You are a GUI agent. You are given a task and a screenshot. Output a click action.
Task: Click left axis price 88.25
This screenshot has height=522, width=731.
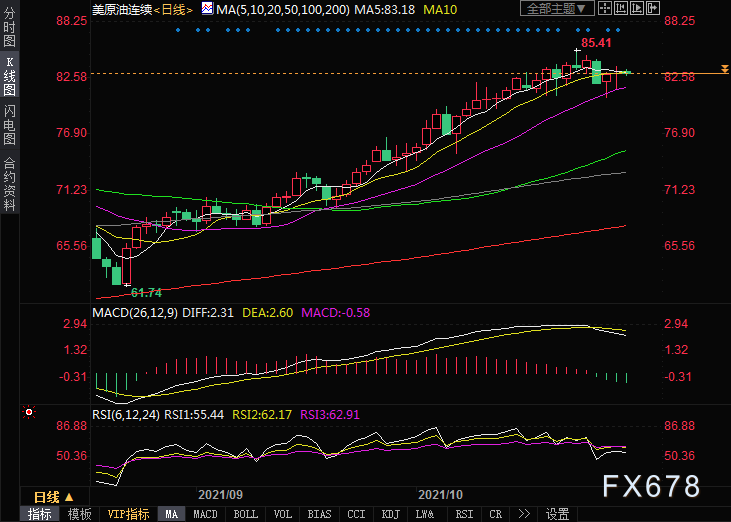[72, 21]
